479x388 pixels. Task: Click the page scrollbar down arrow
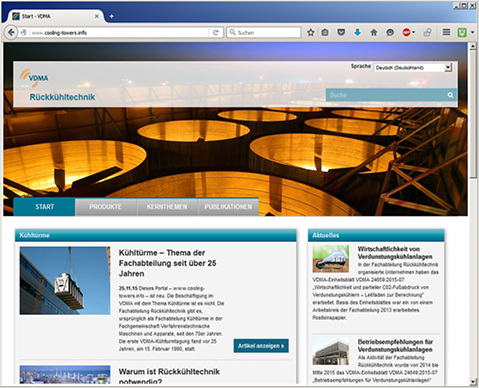pos(473,381)
